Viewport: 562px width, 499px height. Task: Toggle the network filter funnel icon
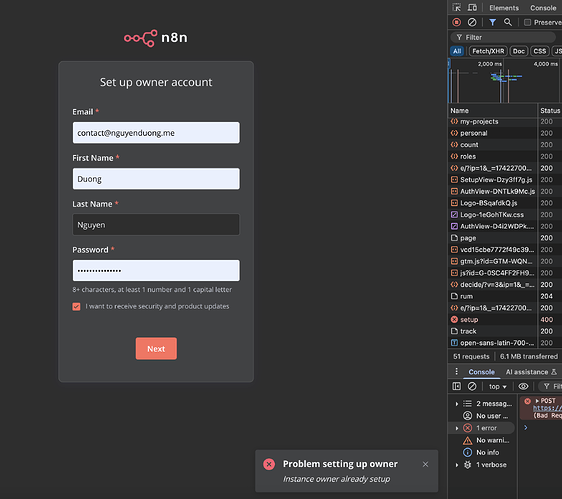point(492,22)
